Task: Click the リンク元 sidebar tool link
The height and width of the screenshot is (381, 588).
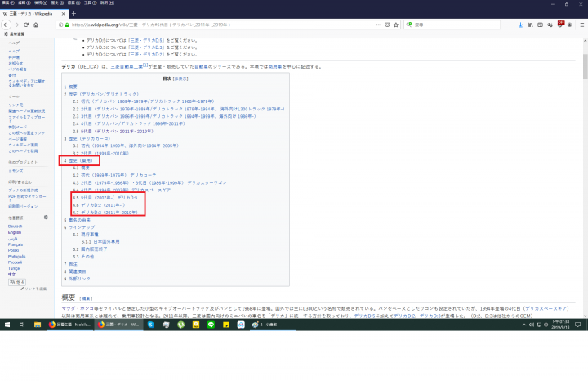Action: pyautogui.click(x=16, y=105)
